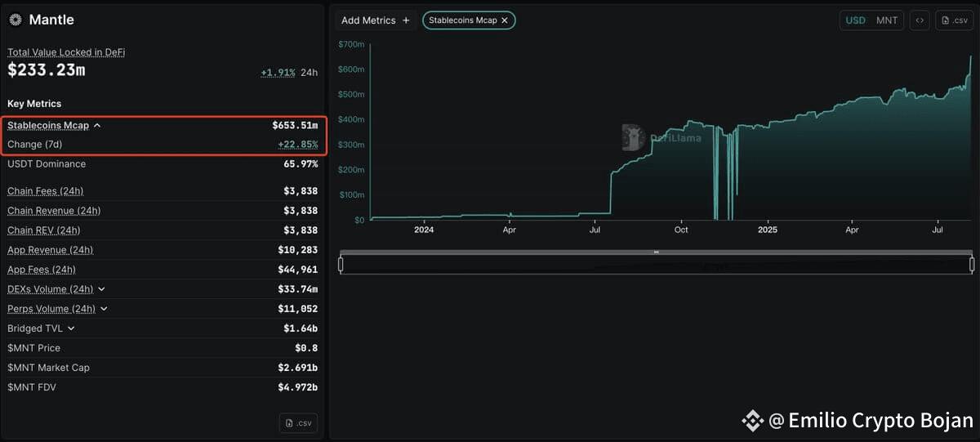Click the 2024 x-axis label

click(424, 230)
